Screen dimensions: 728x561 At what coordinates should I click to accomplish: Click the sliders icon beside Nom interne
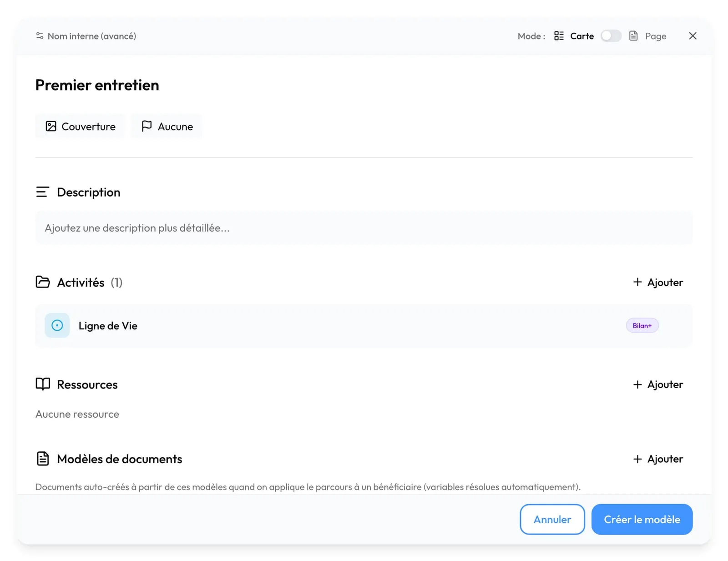[x=40, y=36]
